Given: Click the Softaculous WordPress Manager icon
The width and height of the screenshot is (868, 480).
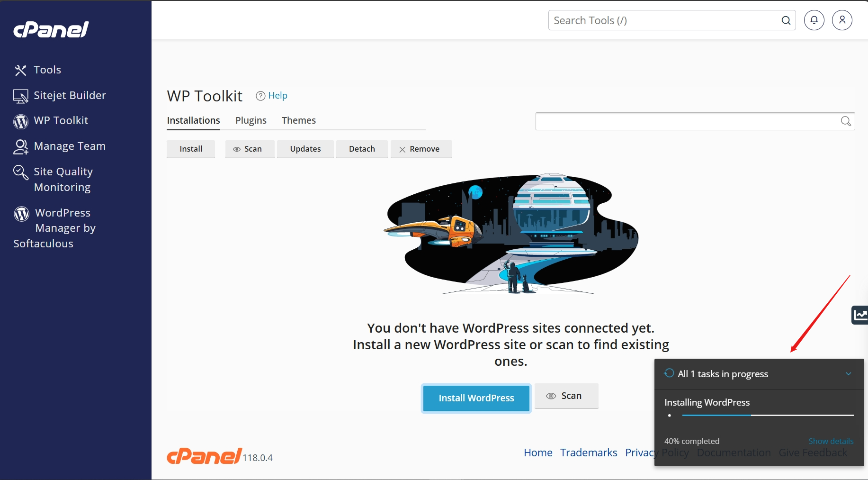Looking at the screenshot, I should click(21, 214).
